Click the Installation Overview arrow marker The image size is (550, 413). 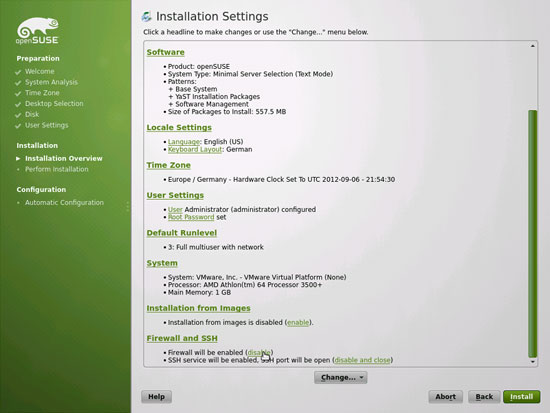(x=18, y=159)
